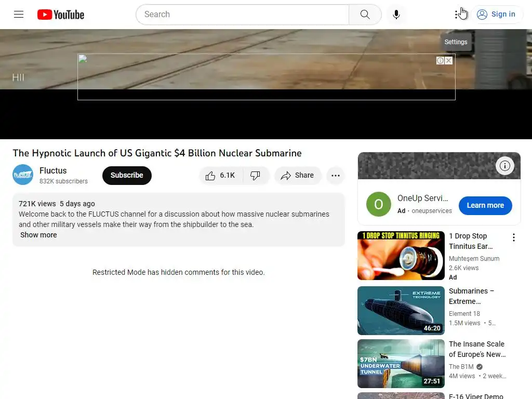Viewport: 532px width, 399px height.
Task: Click the magnifier search button
Action: [x=365, y=14]
